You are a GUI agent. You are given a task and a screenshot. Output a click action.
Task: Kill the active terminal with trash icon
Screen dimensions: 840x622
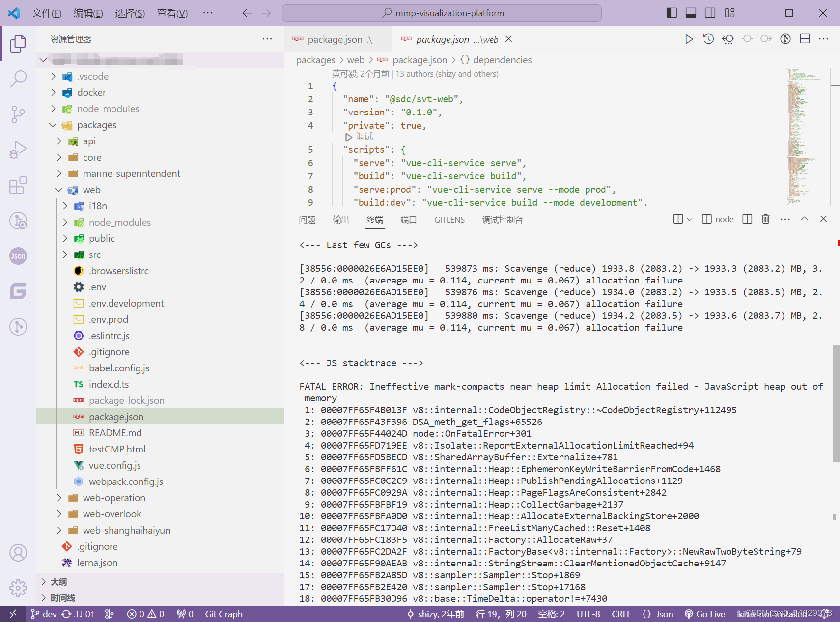pos(766,219)
